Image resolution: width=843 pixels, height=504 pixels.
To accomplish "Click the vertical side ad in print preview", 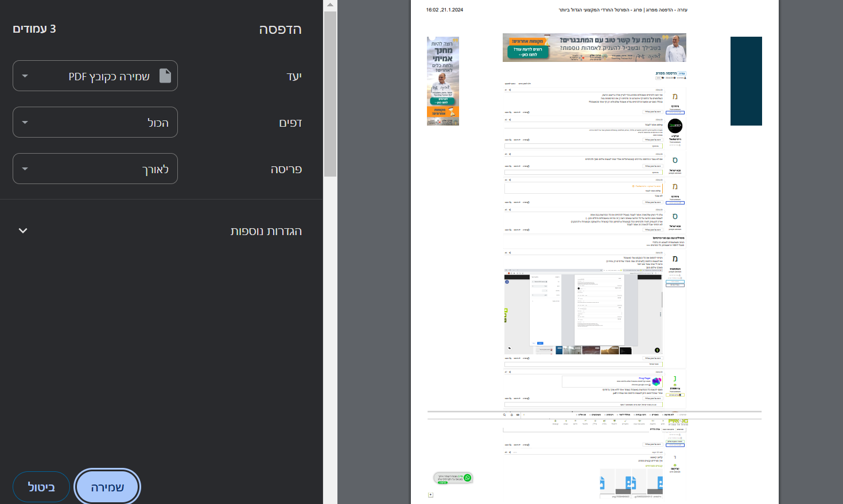I will pyautogui.click(x=443, y=81).
